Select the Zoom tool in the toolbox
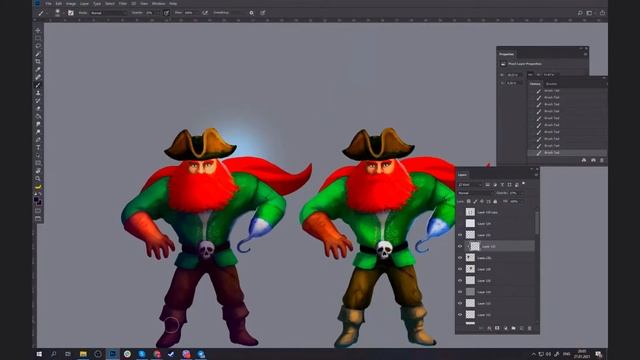 (38, 178)
